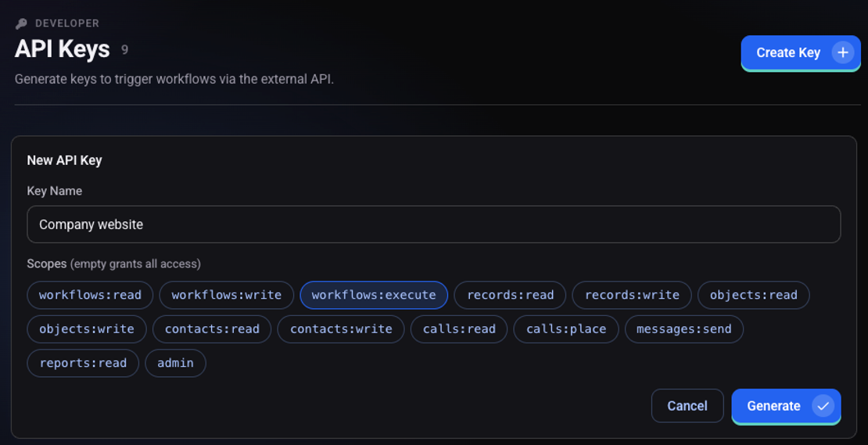This screenshot has width=868, height=445.
Task: Toggle the workflows:read scope
Action: (90, 295)
